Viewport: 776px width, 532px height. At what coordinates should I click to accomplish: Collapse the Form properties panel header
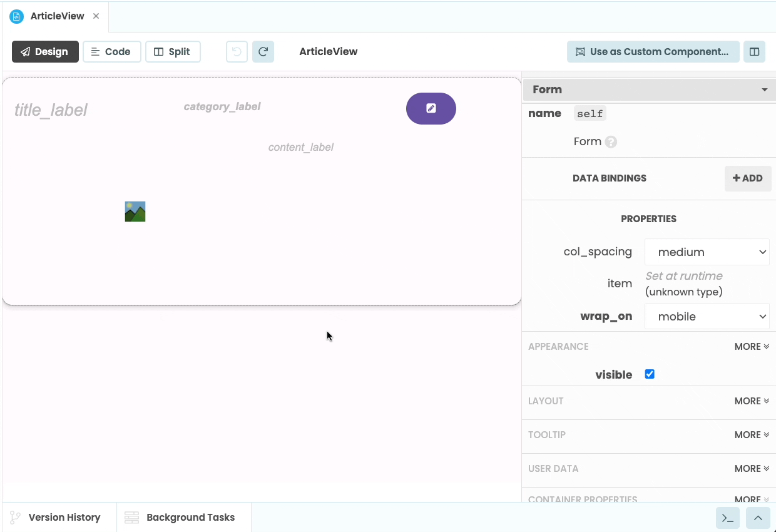click(763, 90)
